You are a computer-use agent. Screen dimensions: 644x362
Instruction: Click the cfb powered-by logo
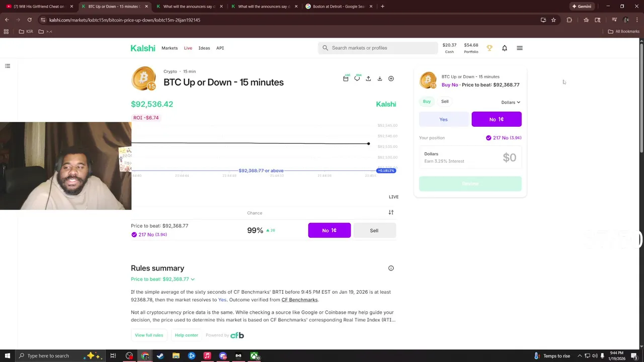click(x=237, y=335)
